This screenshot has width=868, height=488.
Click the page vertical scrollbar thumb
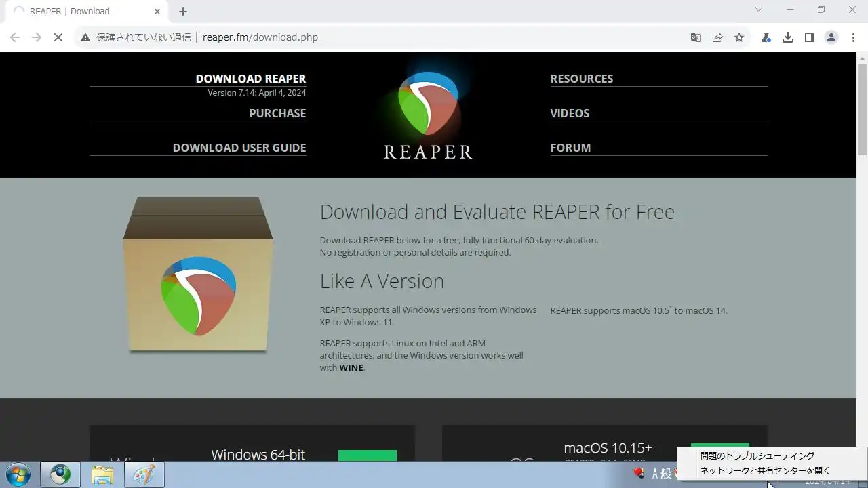click(862, 108)
